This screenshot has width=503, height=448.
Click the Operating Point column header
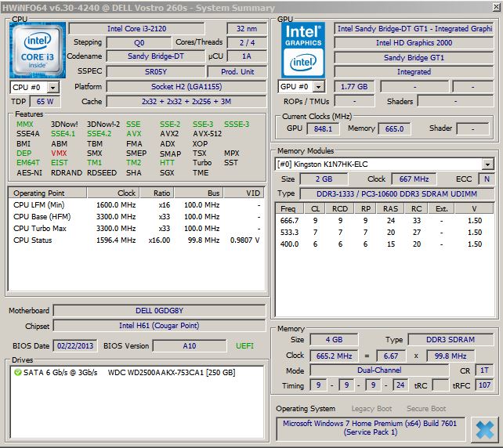(48, 193)
